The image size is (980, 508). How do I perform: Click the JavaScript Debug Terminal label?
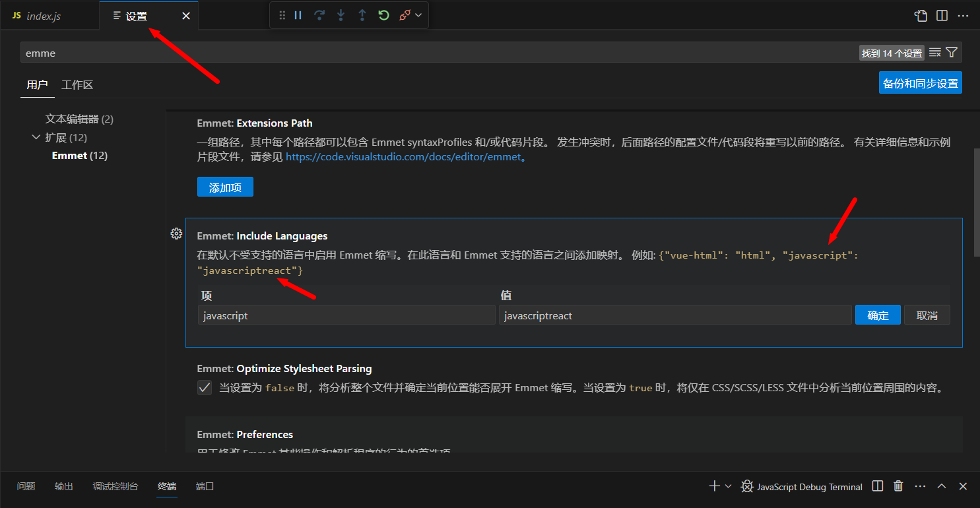810,487
